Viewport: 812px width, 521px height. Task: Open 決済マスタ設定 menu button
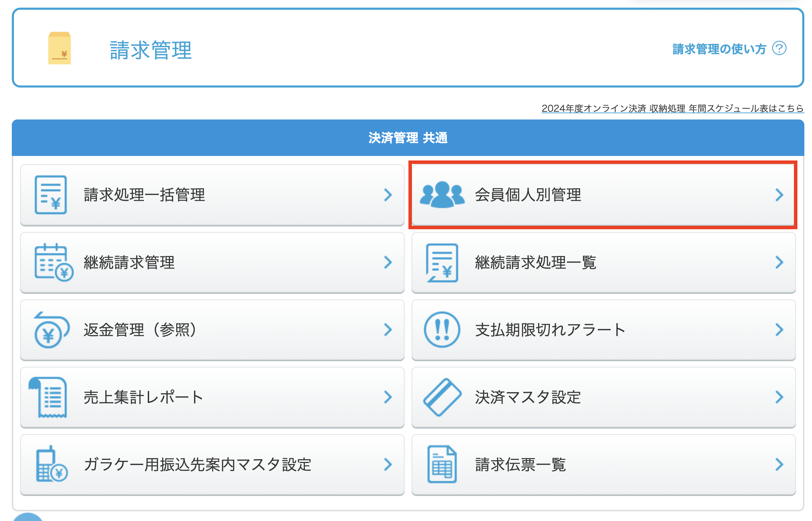[603, 397]
